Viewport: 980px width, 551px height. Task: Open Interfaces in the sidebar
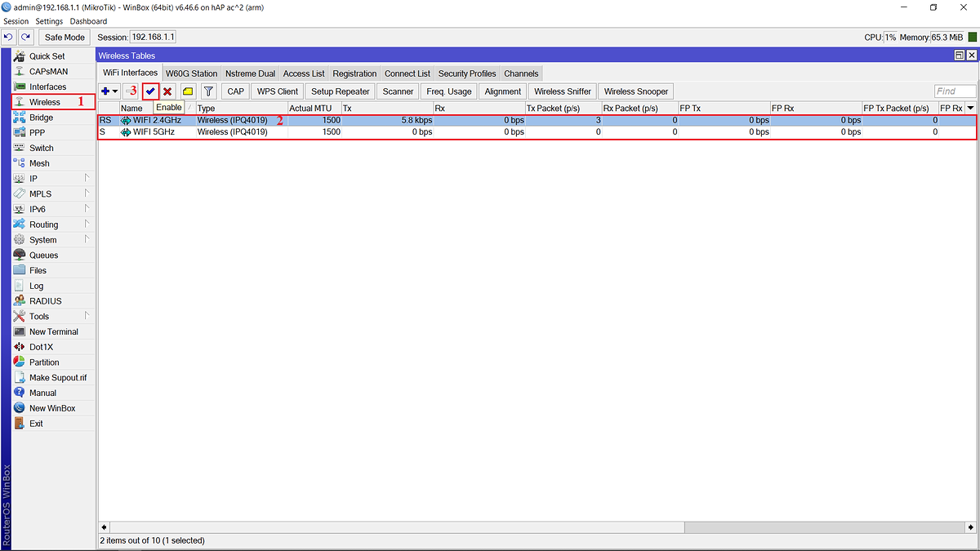pyautogui.click(x=47, y=87)
